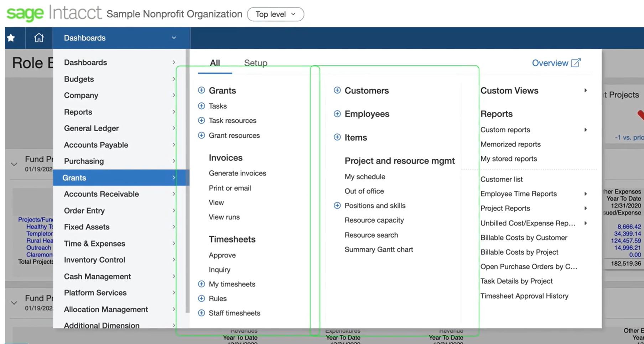Open Billable Costs by Customer report
The height and width of the screenshot is (344, 644).
pyautogui.click(x=524, y=238)
